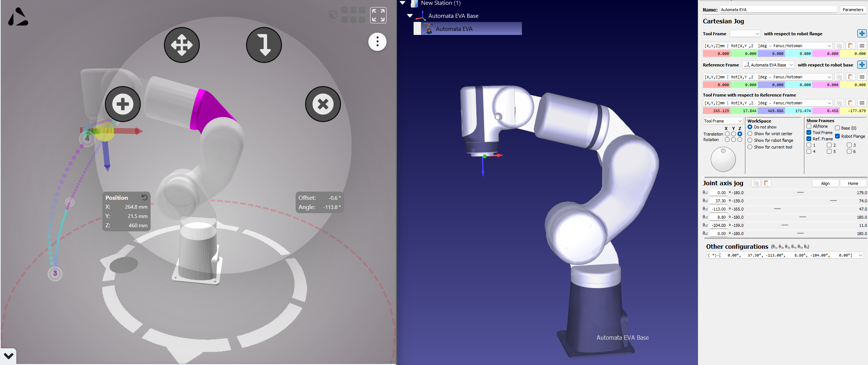Copy tool-to-reference pose values
868x365 pixels.
839,103
